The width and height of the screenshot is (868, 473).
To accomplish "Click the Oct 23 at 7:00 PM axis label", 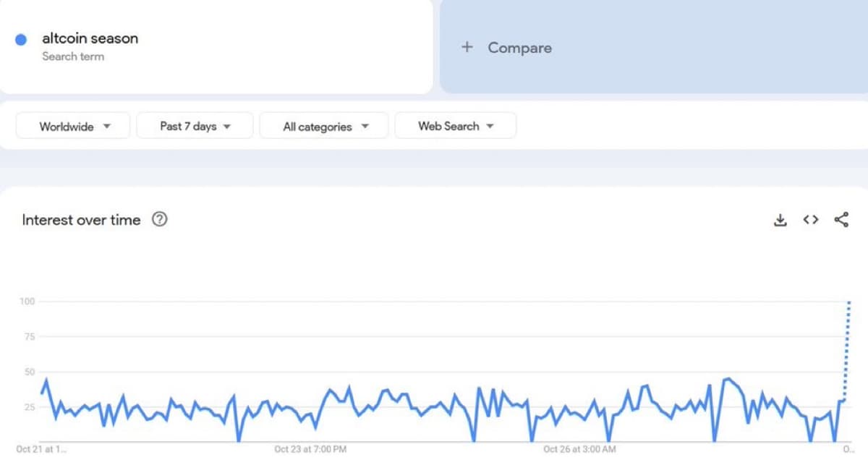I will (x=310, y=449).
